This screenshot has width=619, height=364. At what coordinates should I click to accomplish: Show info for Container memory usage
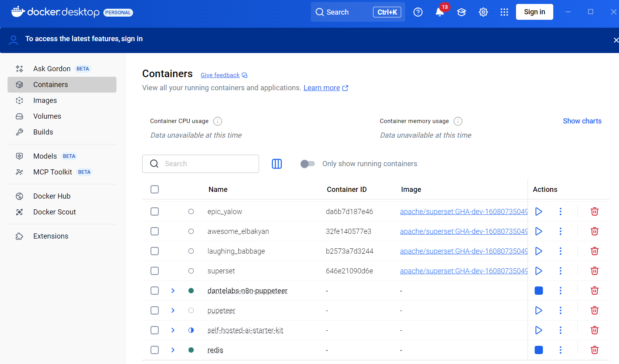(458, 121)
